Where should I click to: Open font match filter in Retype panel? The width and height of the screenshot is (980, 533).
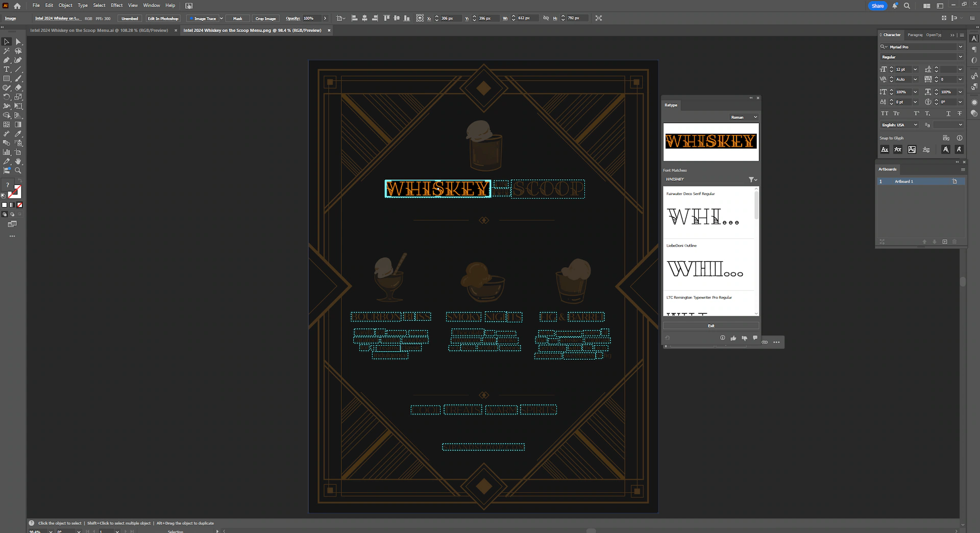click(x=752, y=180)
